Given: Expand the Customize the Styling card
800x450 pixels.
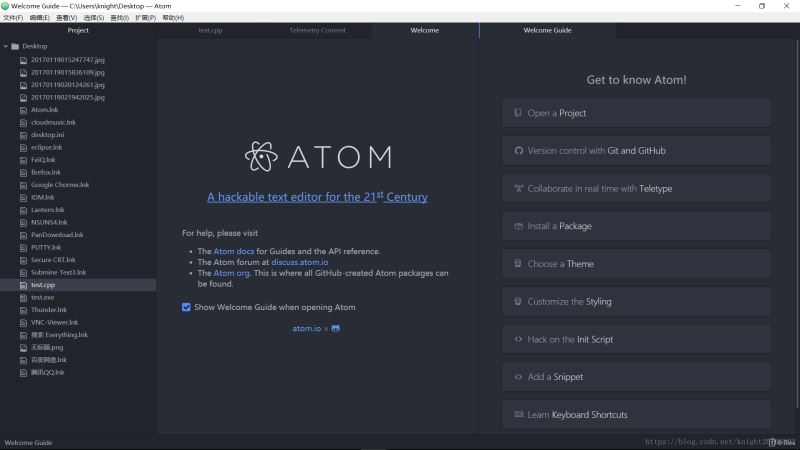Looking at the screenshot, I should (636, 302).
